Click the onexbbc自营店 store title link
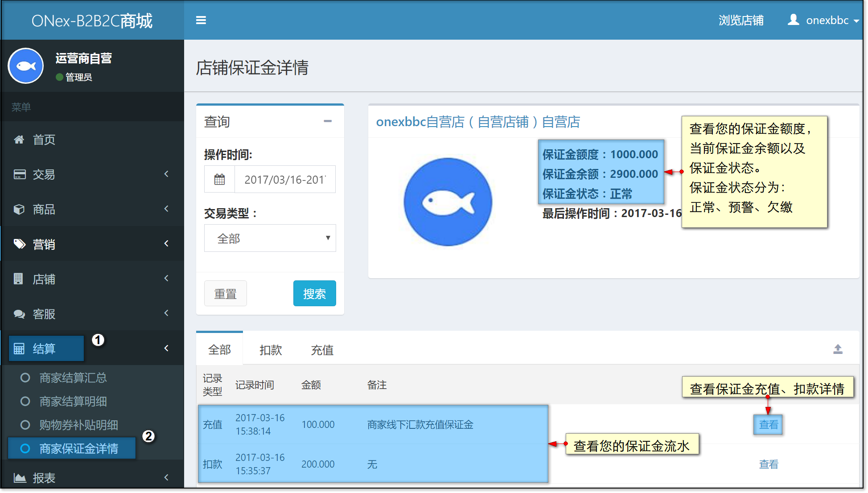 pos(478,122)
